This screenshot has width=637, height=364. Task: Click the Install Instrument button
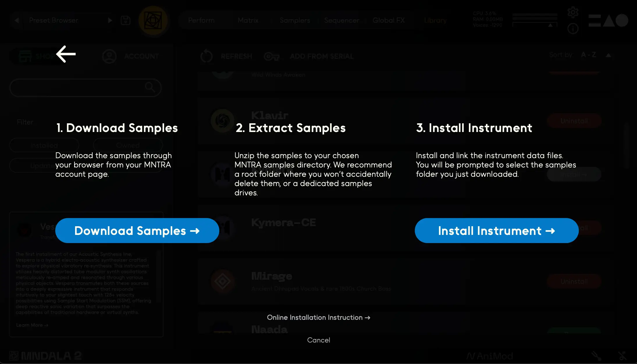(x=497, y=231)
